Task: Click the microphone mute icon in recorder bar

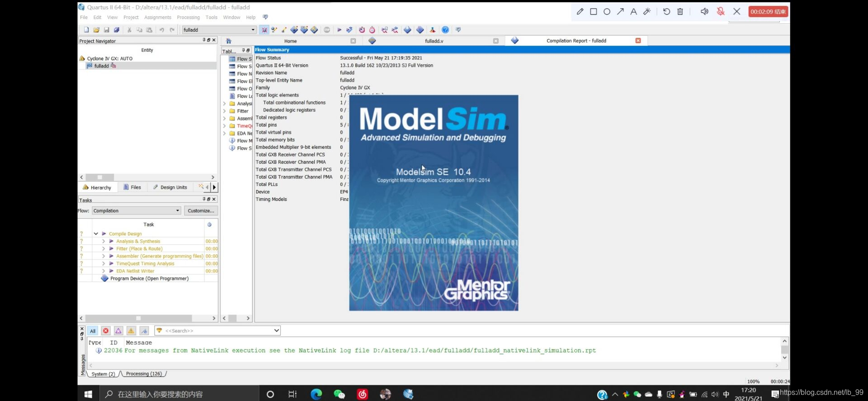Action: (721, 12)
